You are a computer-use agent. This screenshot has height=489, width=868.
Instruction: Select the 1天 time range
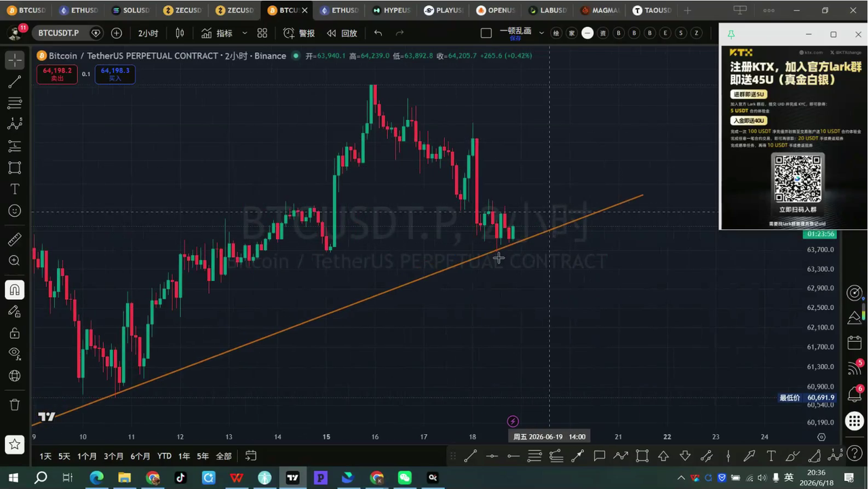(x=45, y=456)
